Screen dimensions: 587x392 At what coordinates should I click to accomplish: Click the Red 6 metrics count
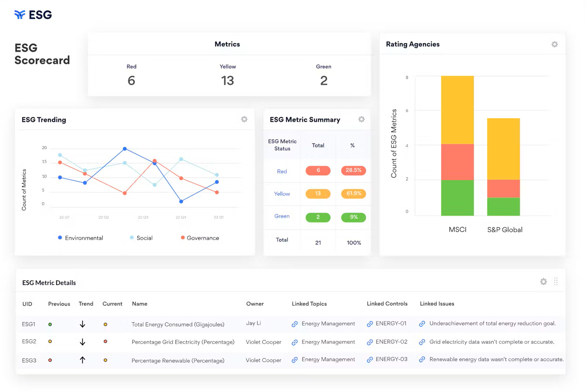pos(131,80)
